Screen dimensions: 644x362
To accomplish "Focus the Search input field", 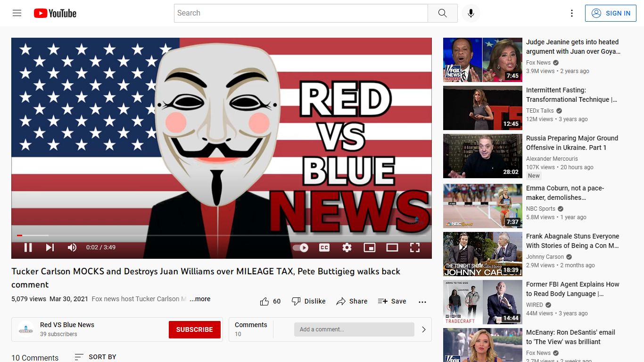I will click(x=301, y=13).
